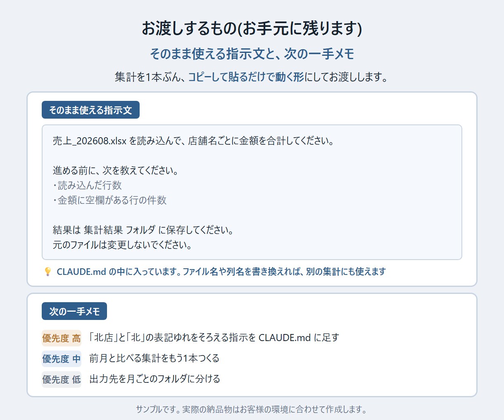Screen dimensions: 504x420
Task: Select the 優先度 高 tag
Action: [62, 338]
